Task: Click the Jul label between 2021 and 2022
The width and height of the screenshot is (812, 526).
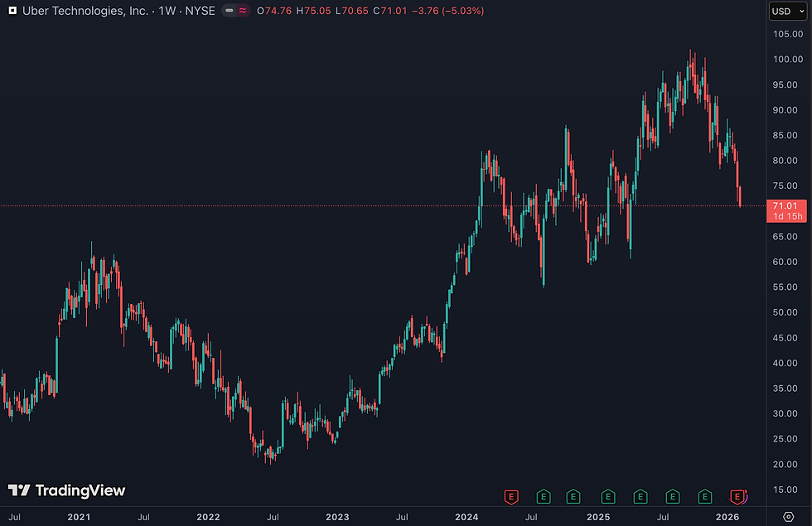Action: click(x=143, y=517)
